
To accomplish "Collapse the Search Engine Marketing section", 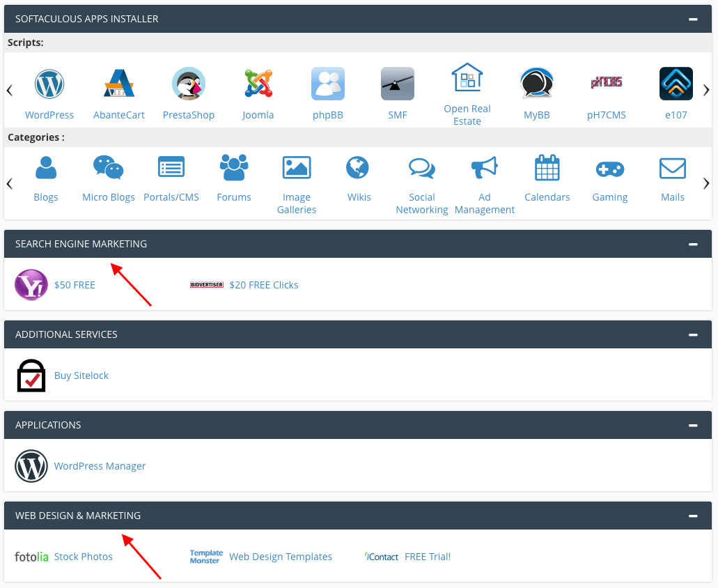I will tap(693, 245).
